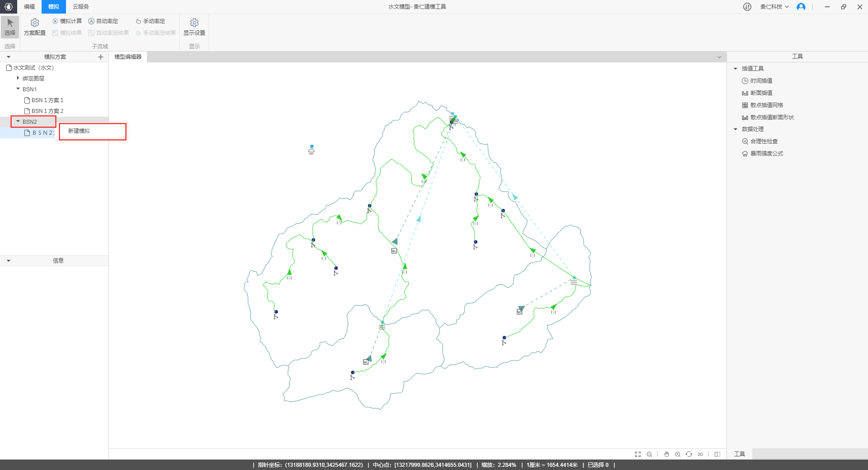This screenshot has width=868, height=470.
Task: Add a new item with the plus in 模拟方案
Action: pos(101,57)
